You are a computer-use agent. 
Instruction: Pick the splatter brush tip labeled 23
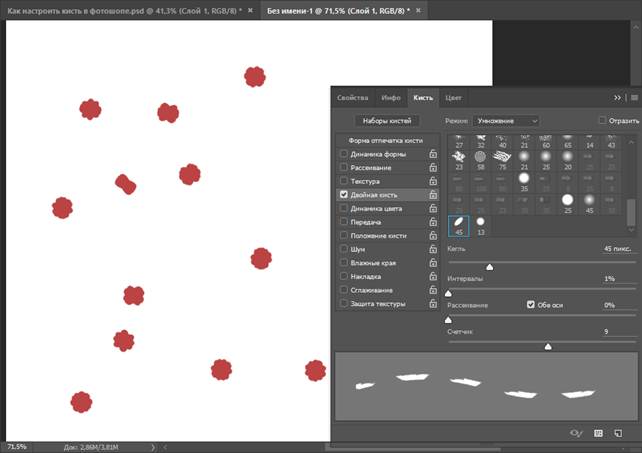pyautogui.click(x=459, y=160)
